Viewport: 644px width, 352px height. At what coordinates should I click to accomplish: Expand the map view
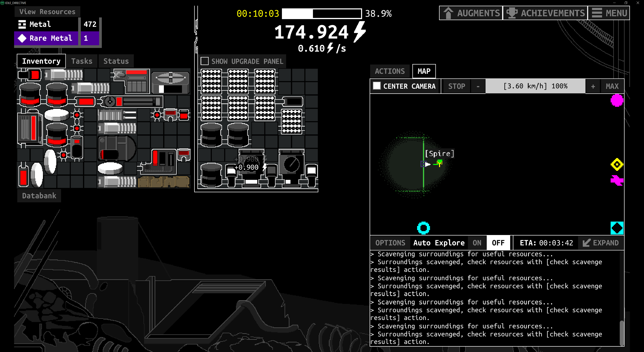click(601, 243)
